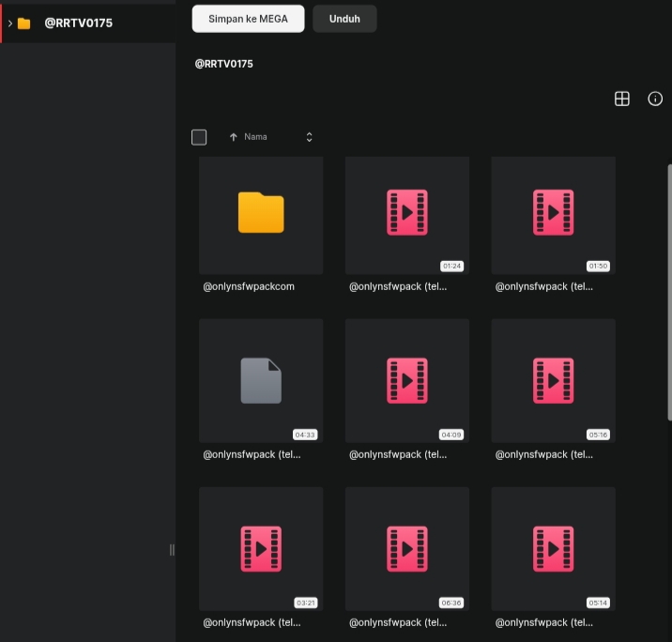The height and width of the screenshot is (642, 672).
Task: Open the video with duration 06:36
Action: click(407, 548)
